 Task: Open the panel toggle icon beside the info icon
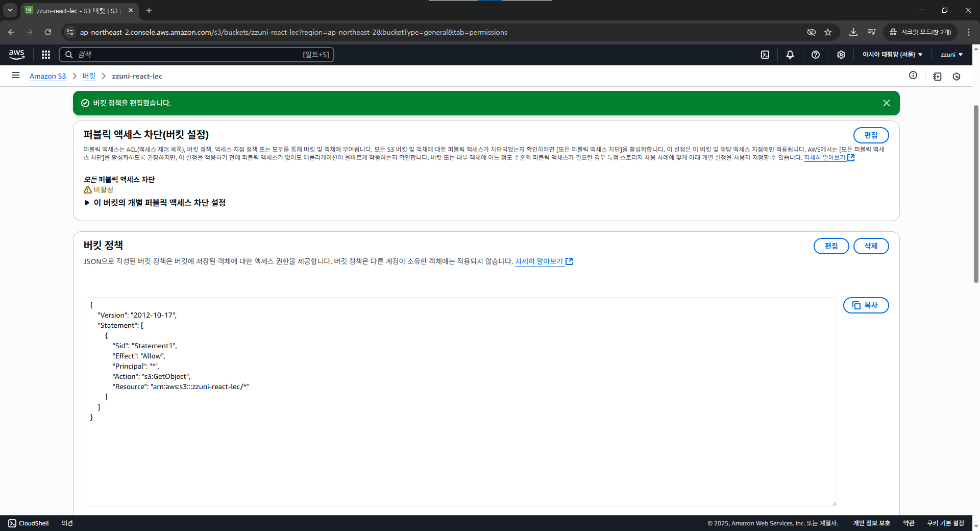937,77
